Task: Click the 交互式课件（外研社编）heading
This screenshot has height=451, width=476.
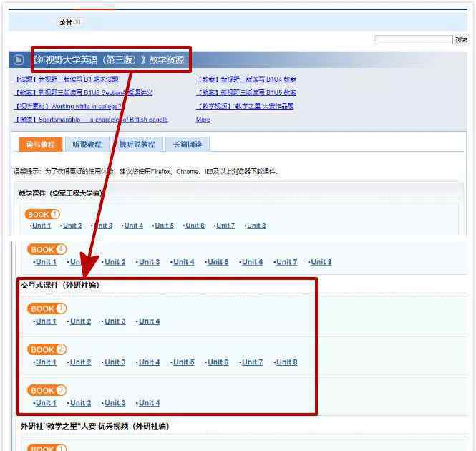Action: 60,285
